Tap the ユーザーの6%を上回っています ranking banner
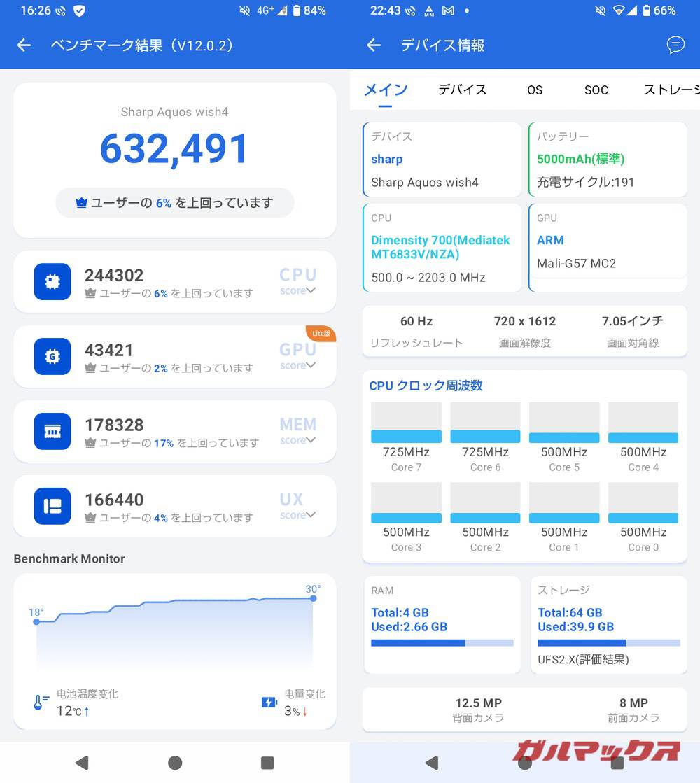 pos(174,203)
